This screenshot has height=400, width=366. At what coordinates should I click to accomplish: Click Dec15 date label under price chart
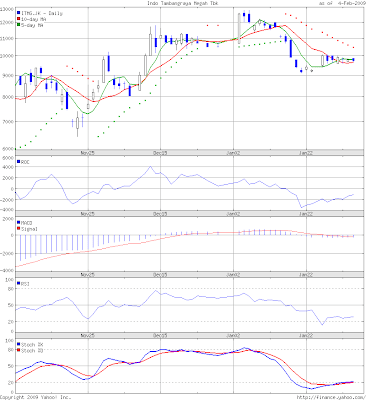[160, 153]
